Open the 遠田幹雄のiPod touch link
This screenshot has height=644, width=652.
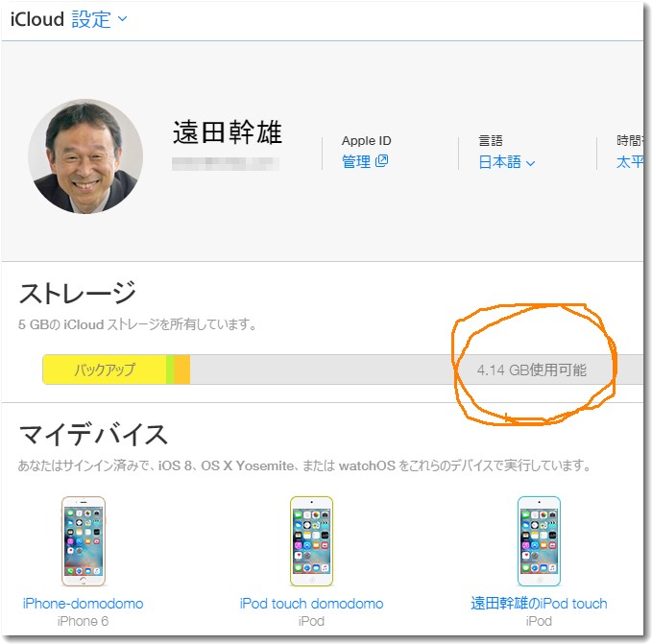coord(539,604)
